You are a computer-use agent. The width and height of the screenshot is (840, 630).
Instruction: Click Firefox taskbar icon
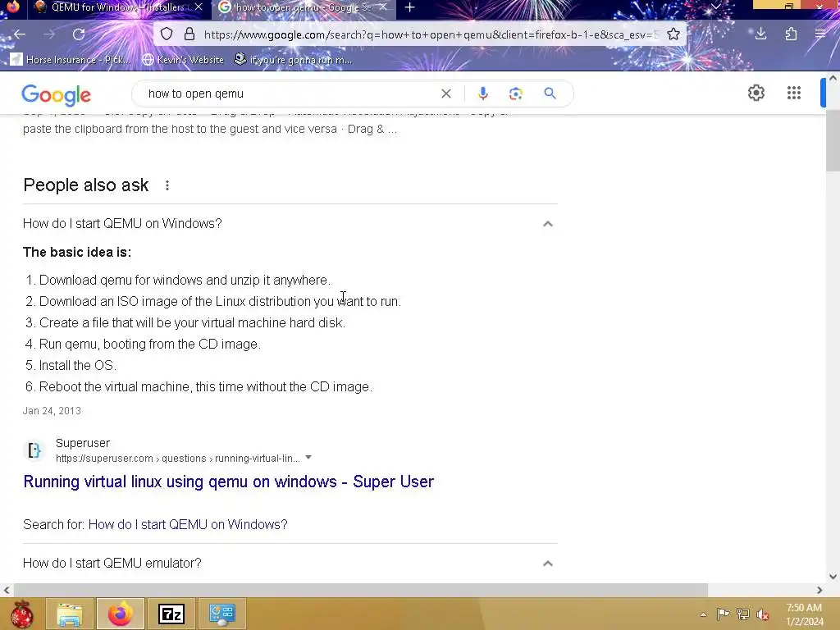pyautogui.click(x=120, y=614)
